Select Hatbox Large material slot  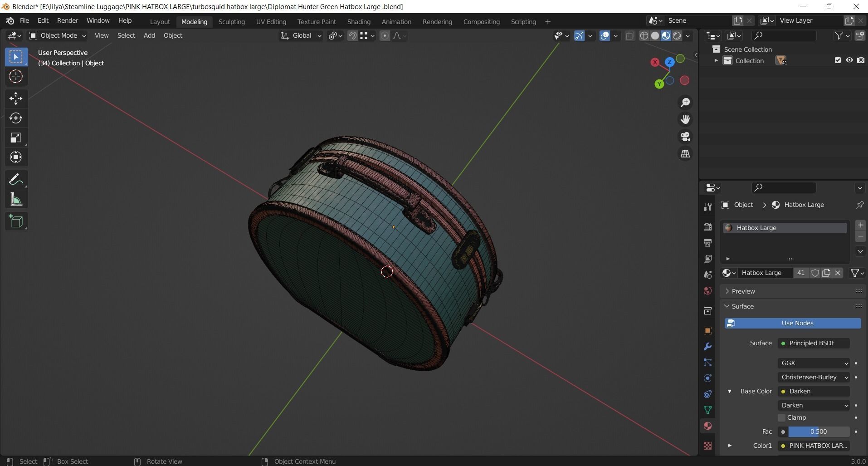tap(785, 228)
